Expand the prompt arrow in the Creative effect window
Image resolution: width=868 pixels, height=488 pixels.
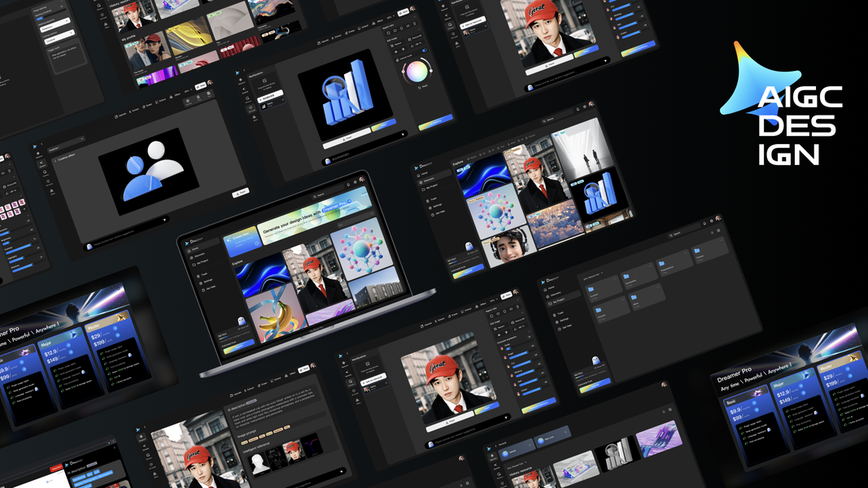(x=165, y=219)
